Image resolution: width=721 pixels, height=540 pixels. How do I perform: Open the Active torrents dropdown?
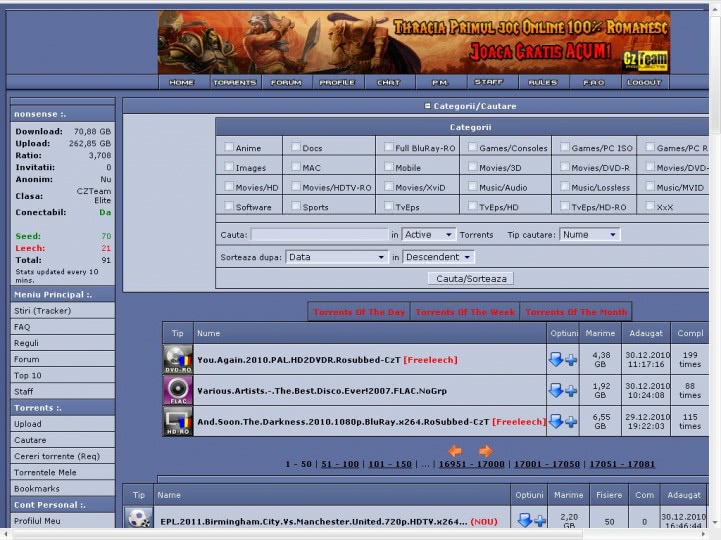coord(428,234)
